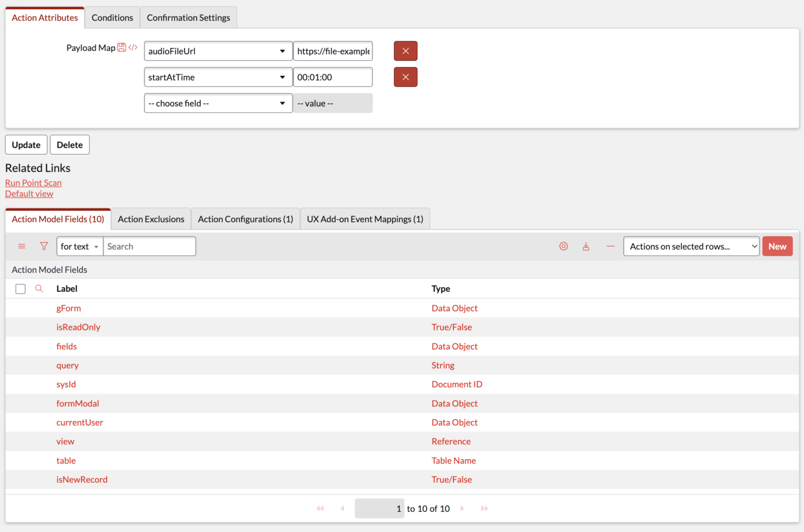Follow the Run Point Scan link
The height and width of the screenshot is (532, 804).
[x=33, y=182]
